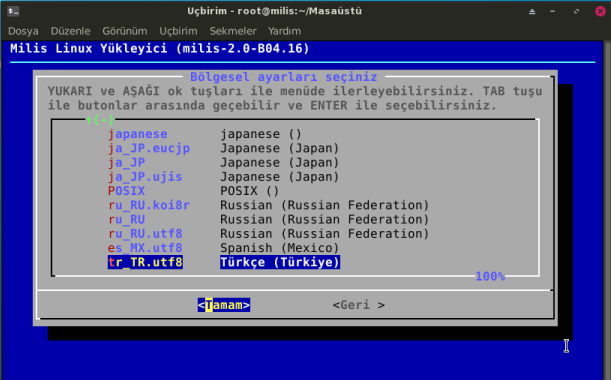Click the japanese () description text

[261, 134]
